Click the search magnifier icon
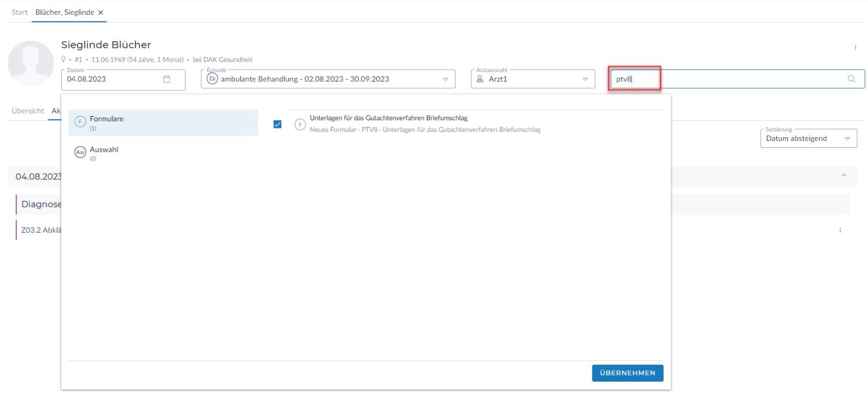Image resolution: width=868 pixels, height=403 pixels. tap(851, 79)
